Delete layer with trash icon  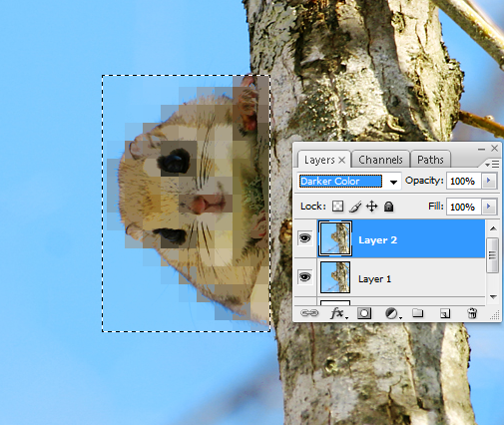pyautogui.click(x=472, y=313)
